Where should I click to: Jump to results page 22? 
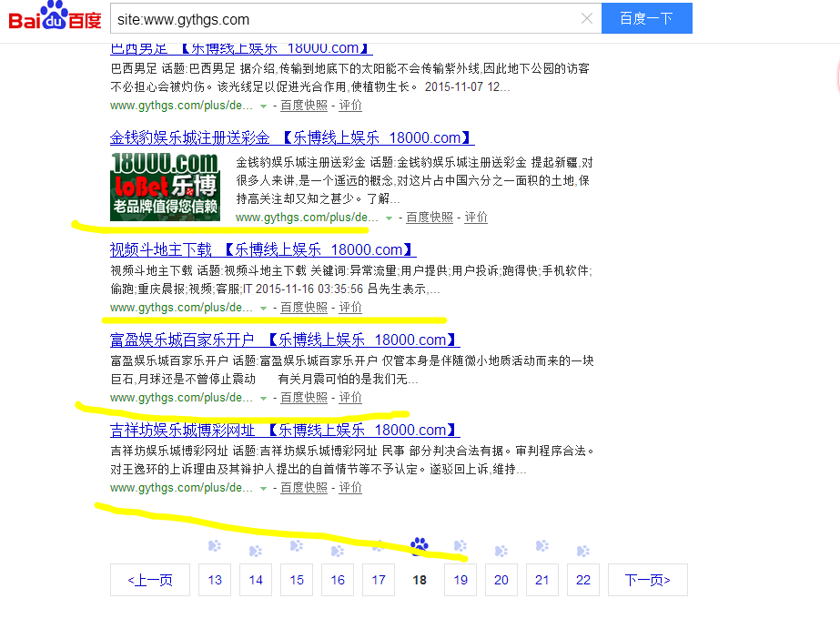tap(583, 580)
